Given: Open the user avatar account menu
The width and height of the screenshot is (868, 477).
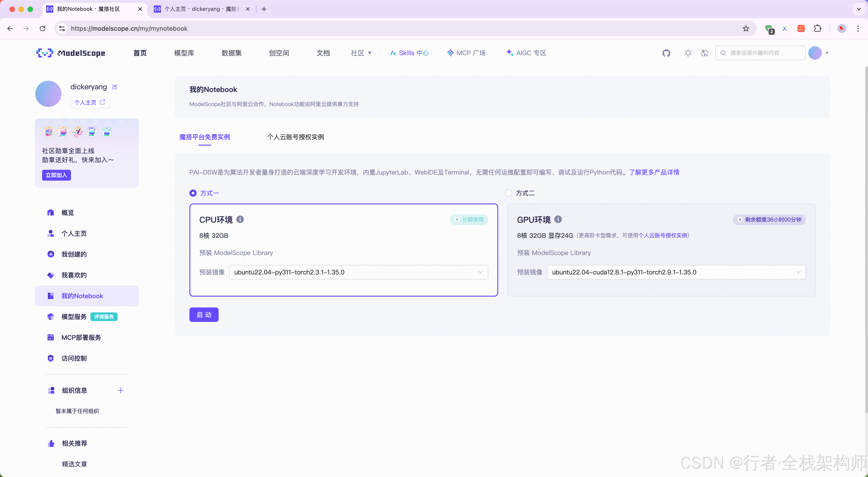Looking at the screenshot, I should [818, 53].
